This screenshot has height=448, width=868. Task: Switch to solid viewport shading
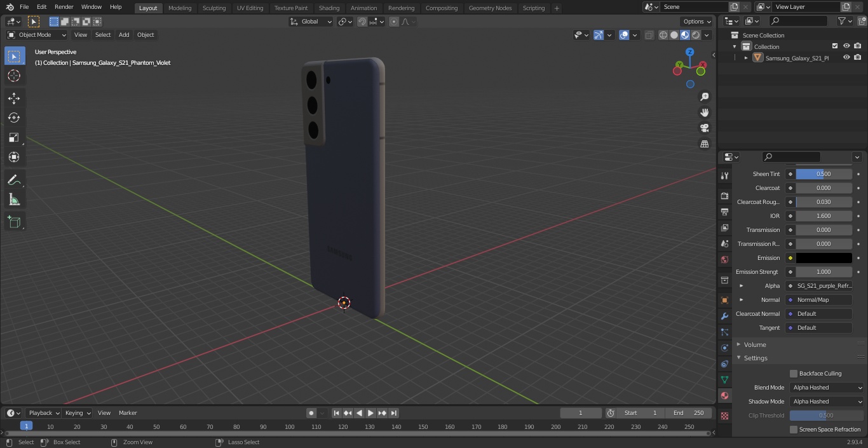tap(674, 35)
